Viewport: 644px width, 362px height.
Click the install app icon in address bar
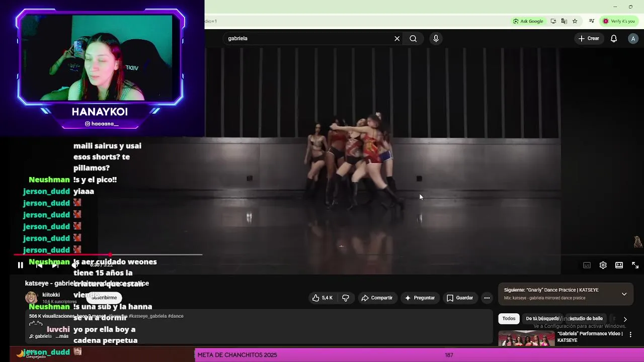pyautogui.click(x=553, y=21)
